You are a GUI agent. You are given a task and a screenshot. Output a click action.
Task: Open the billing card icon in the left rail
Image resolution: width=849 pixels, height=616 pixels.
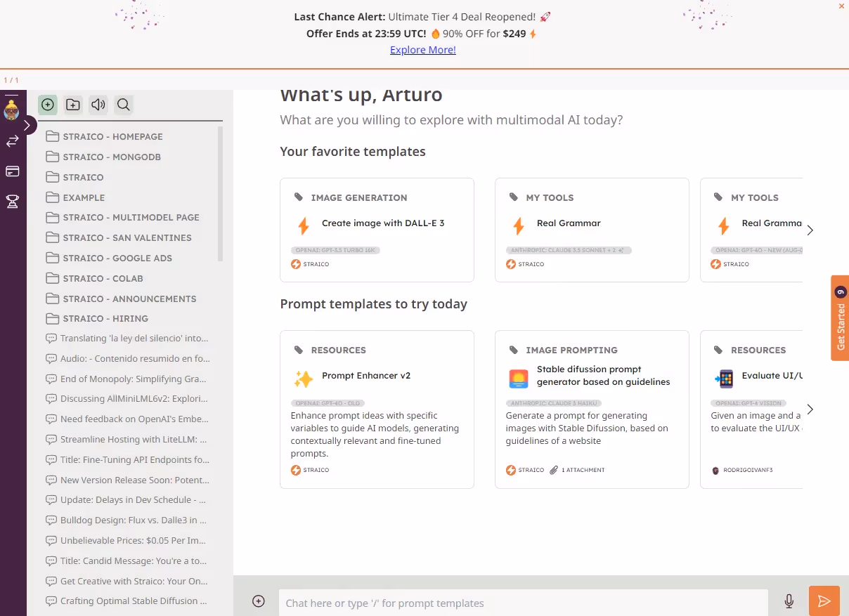(x=12, y=171)
